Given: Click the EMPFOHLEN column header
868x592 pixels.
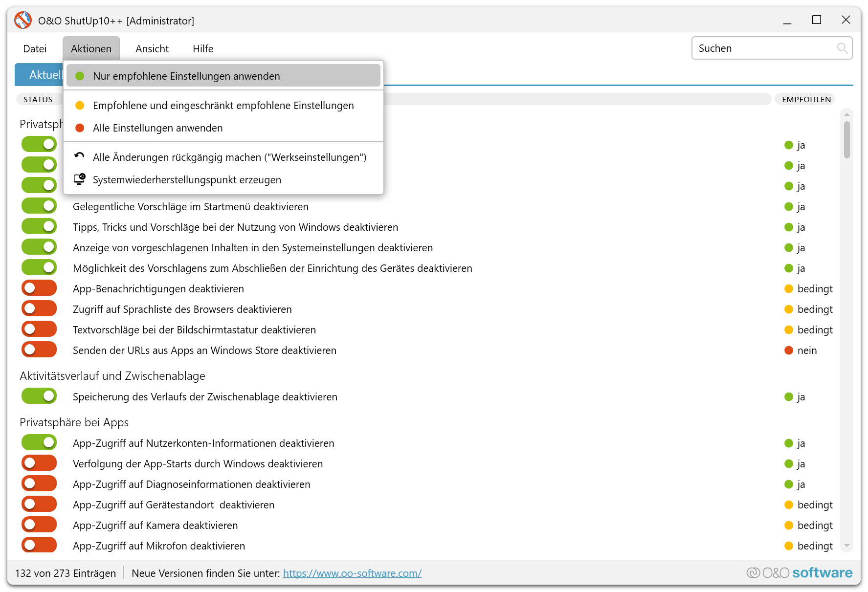Looking at the screenshot, I should click(806, 99).
